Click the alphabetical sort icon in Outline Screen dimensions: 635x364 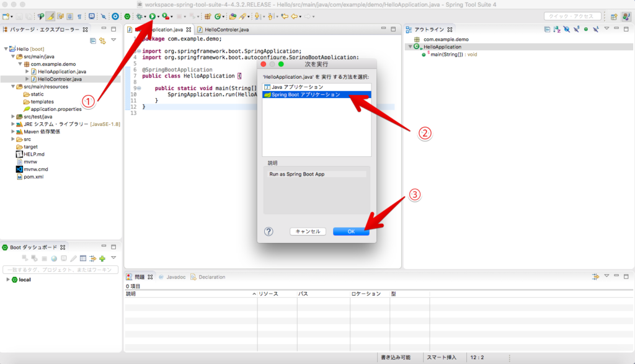pyautogui.click(x=557, y=29)
